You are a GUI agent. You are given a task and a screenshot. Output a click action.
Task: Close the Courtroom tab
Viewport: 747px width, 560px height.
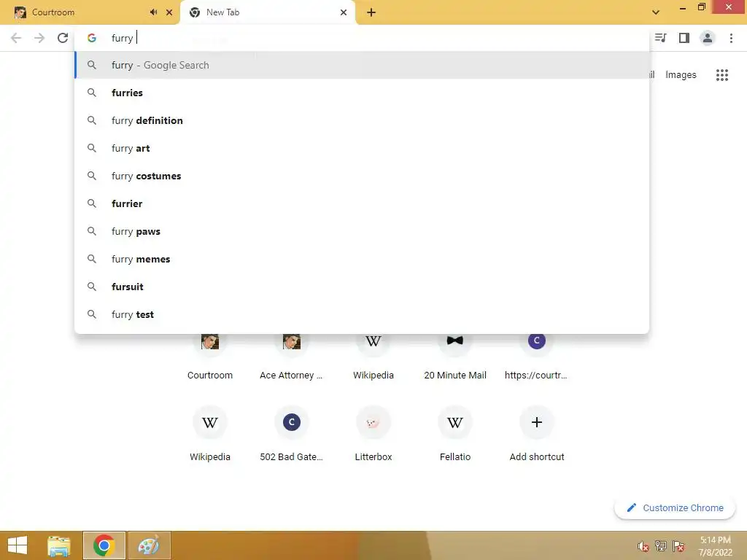pyautogui.click(x=169, y=12)
